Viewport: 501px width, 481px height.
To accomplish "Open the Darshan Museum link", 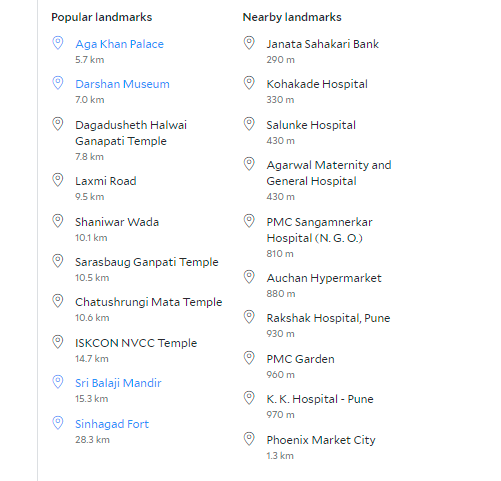I will [122, 84].
